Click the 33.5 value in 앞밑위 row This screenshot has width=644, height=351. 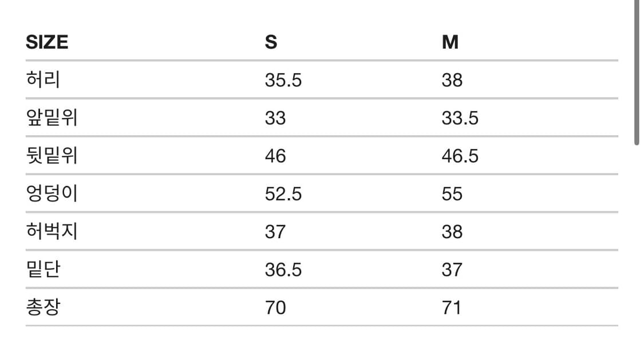pyautogui.click(x=460, y=118)
